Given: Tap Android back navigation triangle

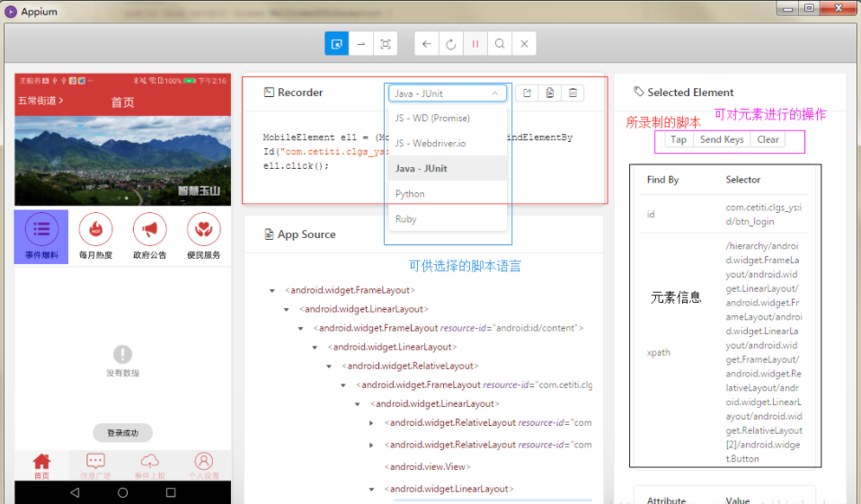Looking at the screenshot, I should (75, 492).
